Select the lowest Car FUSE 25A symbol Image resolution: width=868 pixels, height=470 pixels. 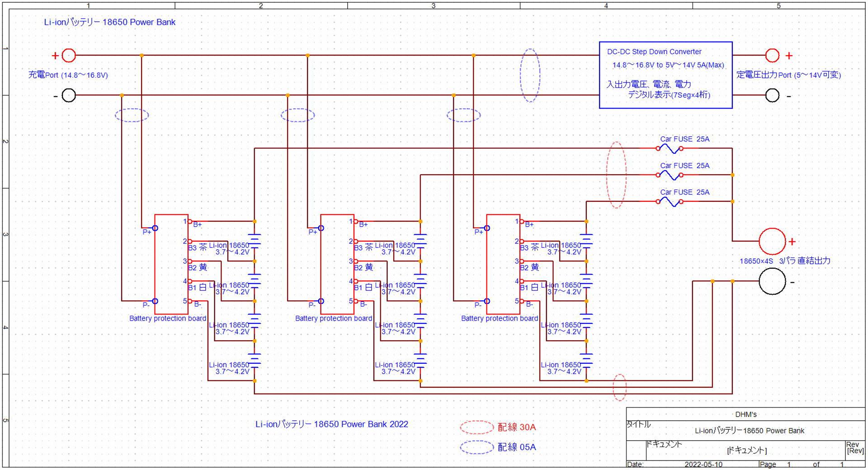pyautogui.click(x=670, y=202)
